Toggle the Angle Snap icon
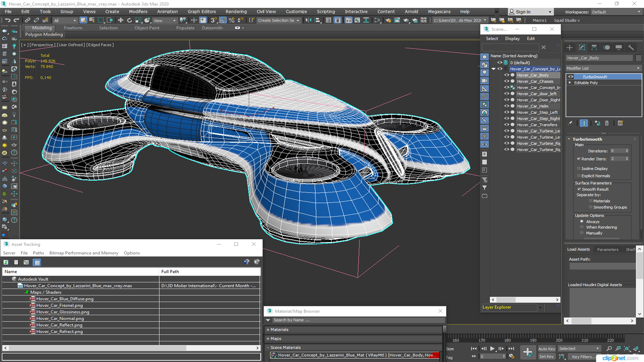Viewport: 644px width, 362px height. pyautogui.click(x=223, y=20)
